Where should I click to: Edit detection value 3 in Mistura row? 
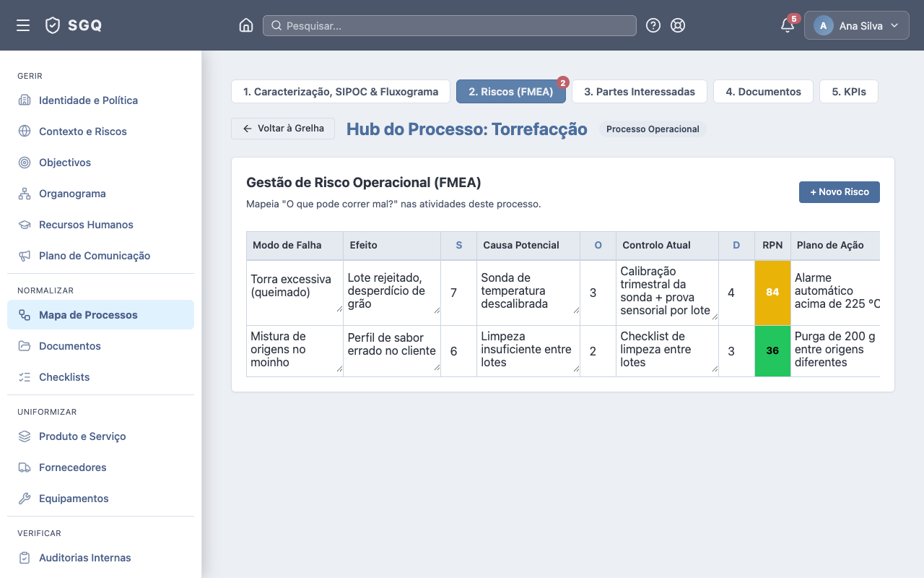coord(736,351)
